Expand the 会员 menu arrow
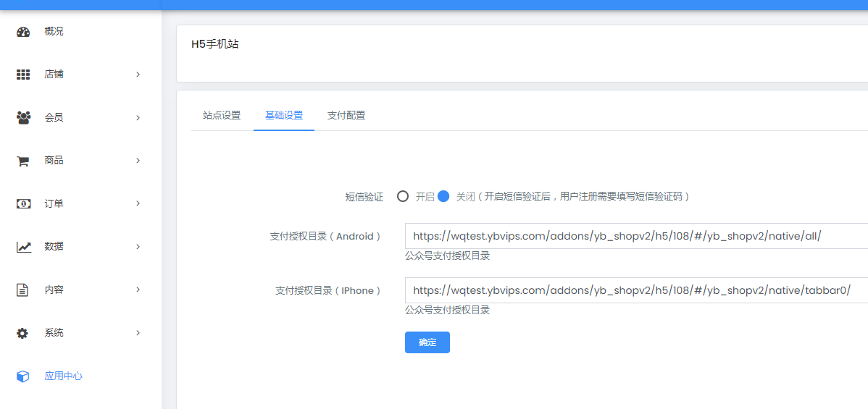868x409 pixels. tap(138, 117)
